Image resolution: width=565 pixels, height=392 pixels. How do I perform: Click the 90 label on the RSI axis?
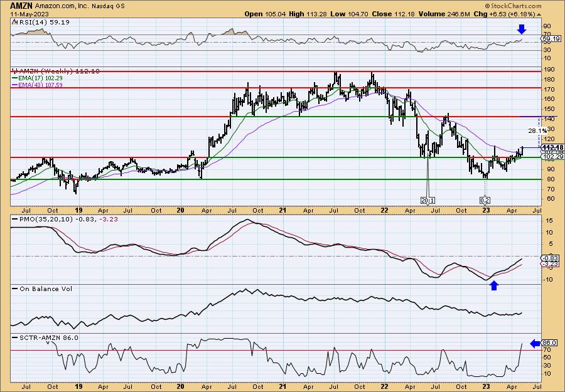[x=547, y=26]
